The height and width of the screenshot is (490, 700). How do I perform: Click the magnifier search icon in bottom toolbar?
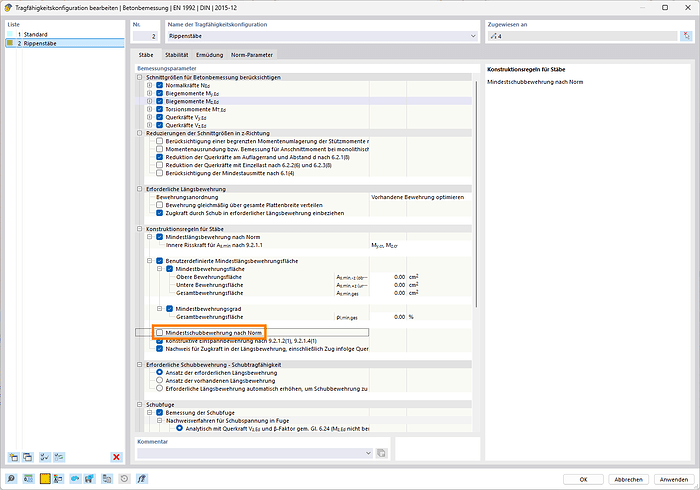[11, 479]
